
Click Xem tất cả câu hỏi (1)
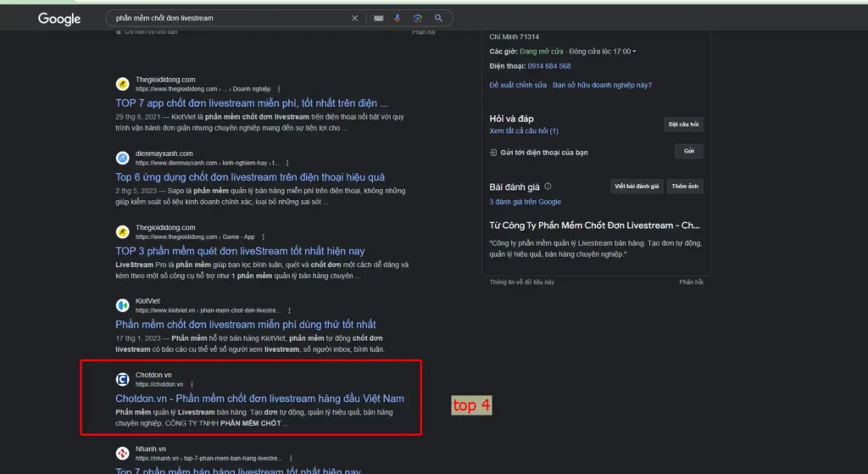[524, 131]
